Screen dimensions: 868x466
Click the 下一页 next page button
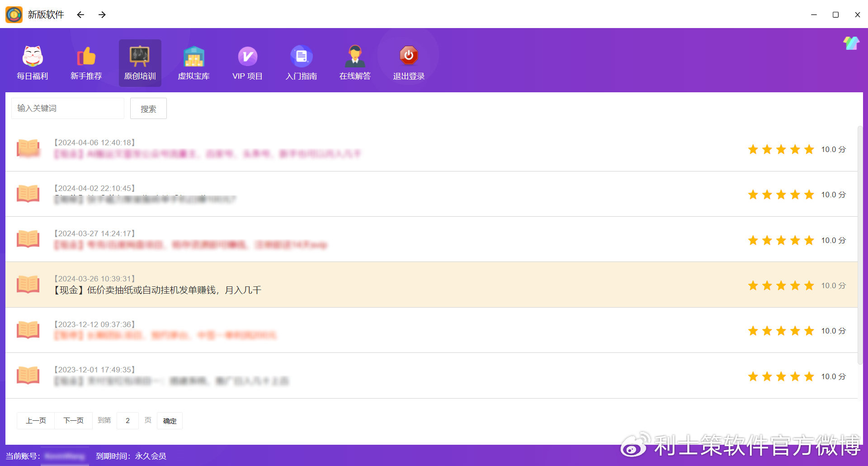point(73,421)
